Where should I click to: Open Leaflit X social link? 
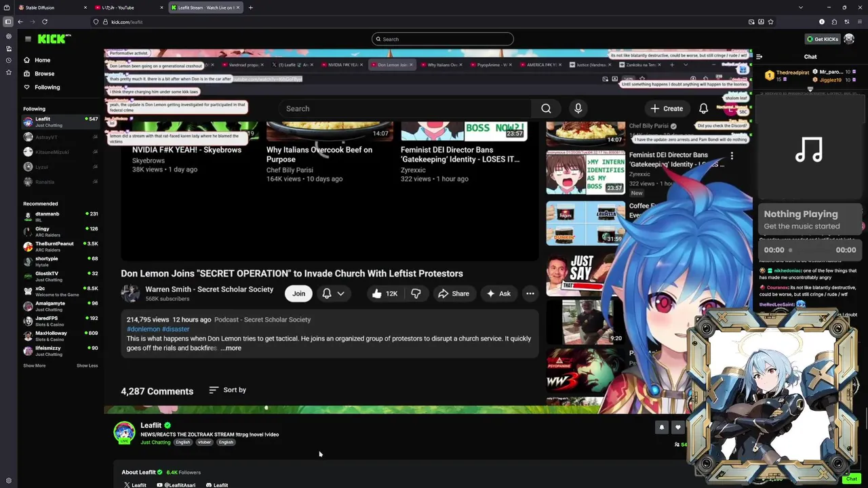[135, 485]
